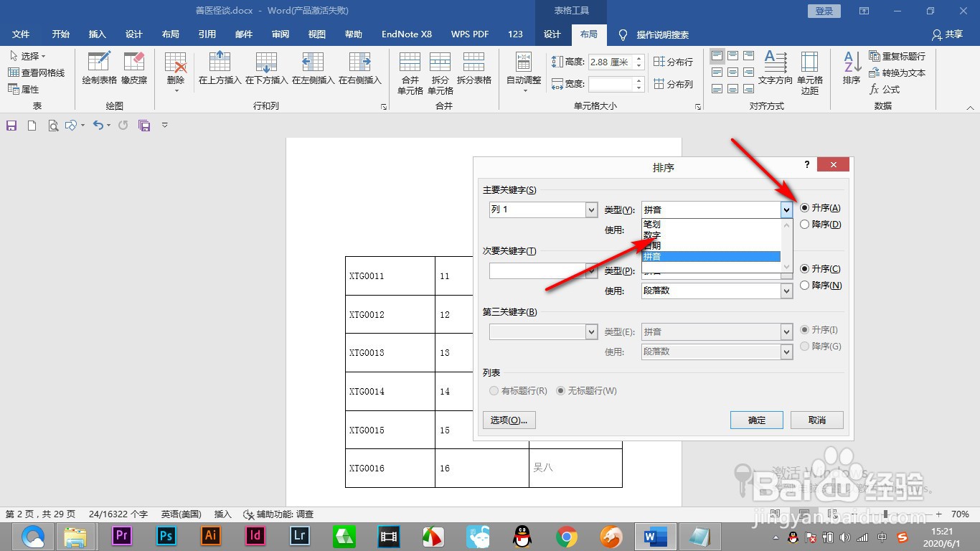980x551 pixels.
Task: Choose 数字 in the type list
Action: [x=711, y=235]
